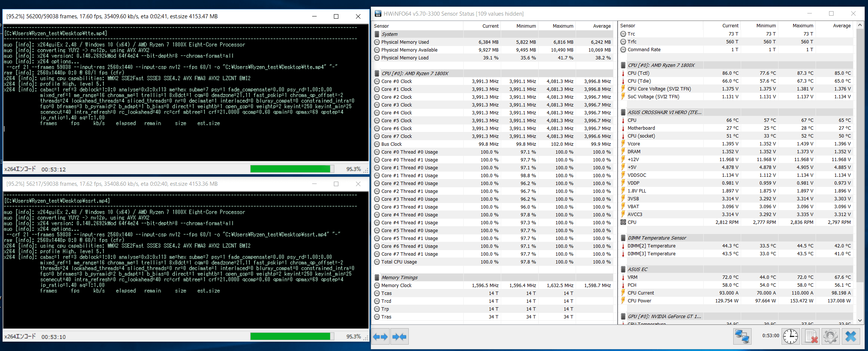Select the CPU (socket) temperature row

736,136
